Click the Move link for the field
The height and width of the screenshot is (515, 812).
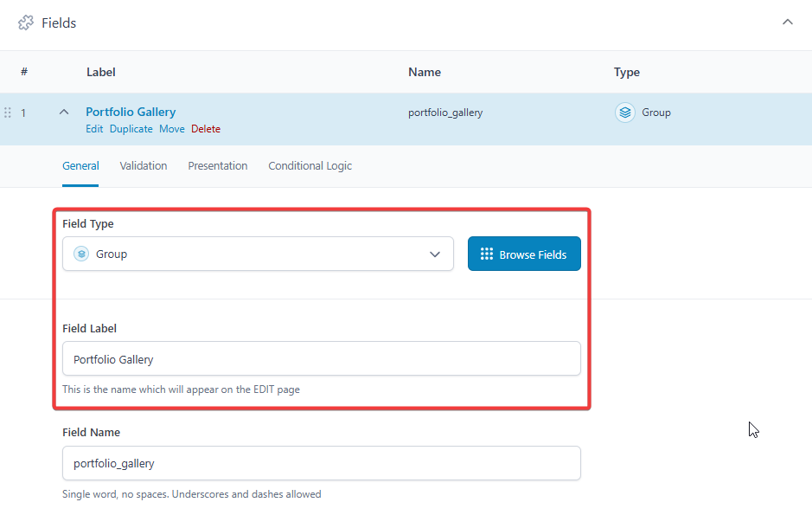172,129
